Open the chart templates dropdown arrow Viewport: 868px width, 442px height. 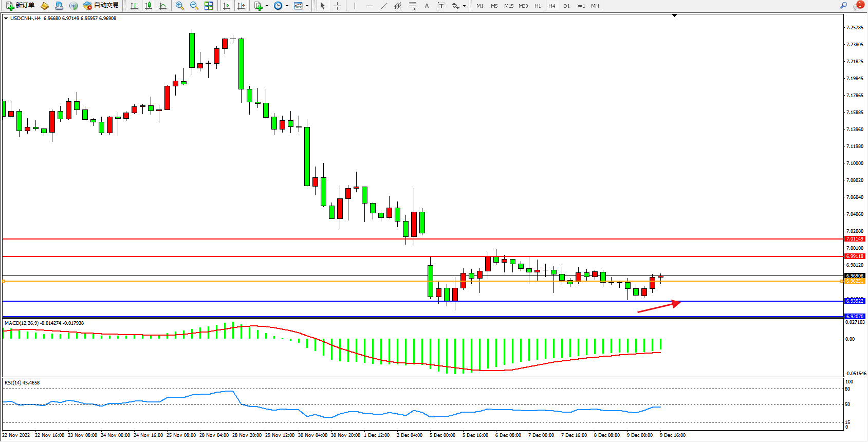click(307, 6)
